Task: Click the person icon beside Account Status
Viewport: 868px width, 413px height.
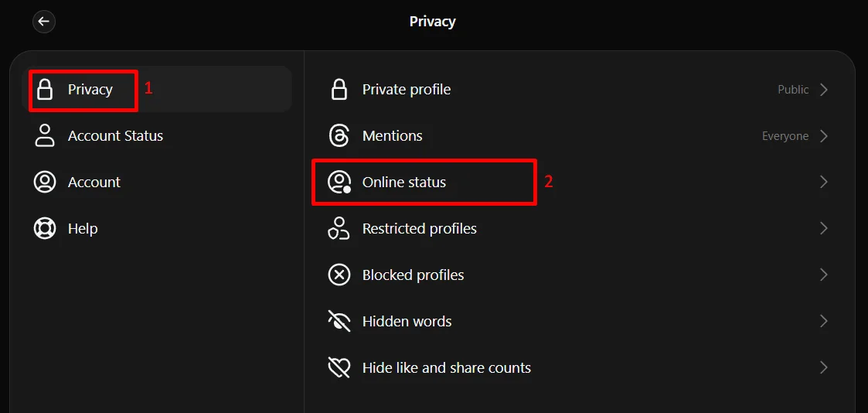Action: tap(44, 135)
